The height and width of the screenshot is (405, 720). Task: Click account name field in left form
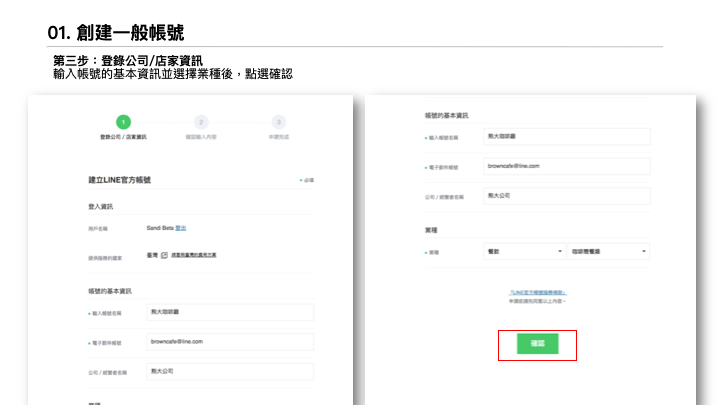pyautogui.click(x=229, y=313)
